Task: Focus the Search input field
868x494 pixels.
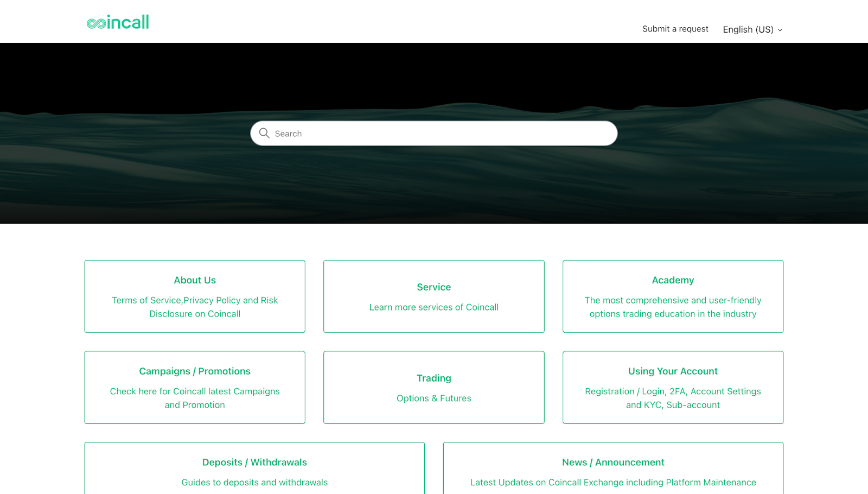Action: [433, 133]
